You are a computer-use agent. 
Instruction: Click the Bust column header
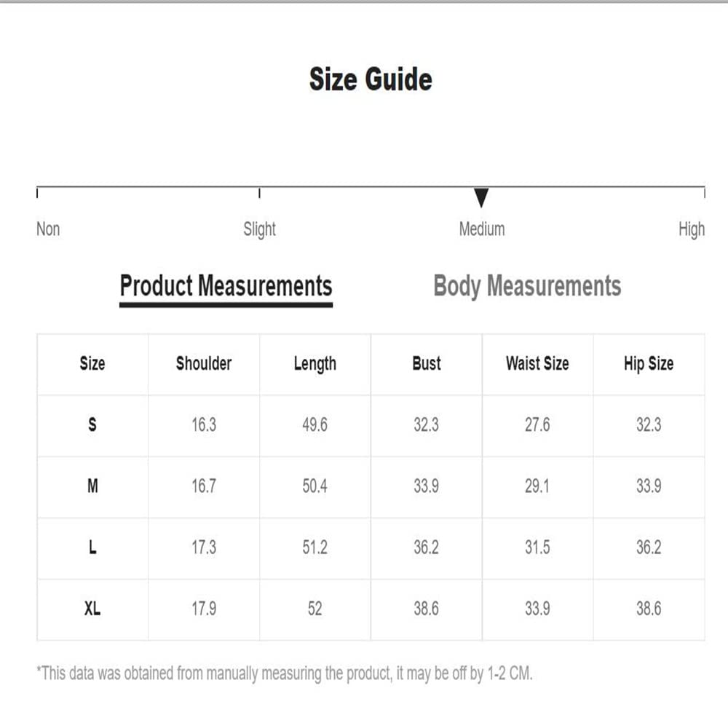coord(426,363)
